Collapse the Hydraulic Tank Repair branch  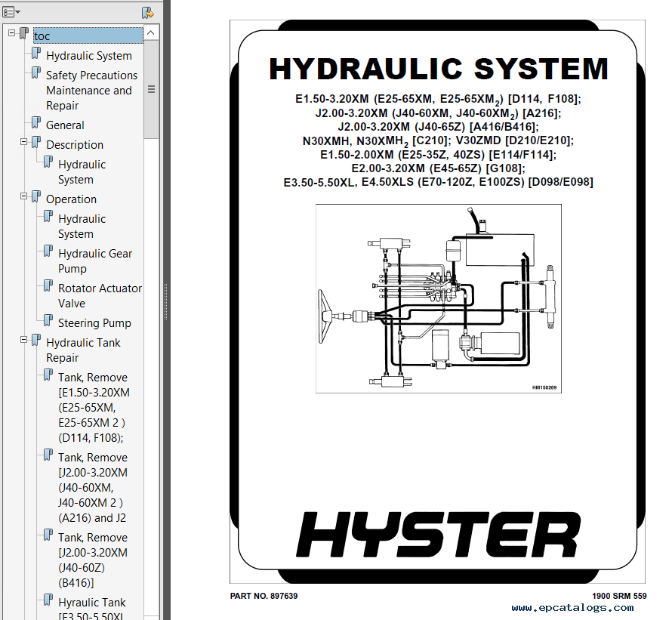point(23,340)
